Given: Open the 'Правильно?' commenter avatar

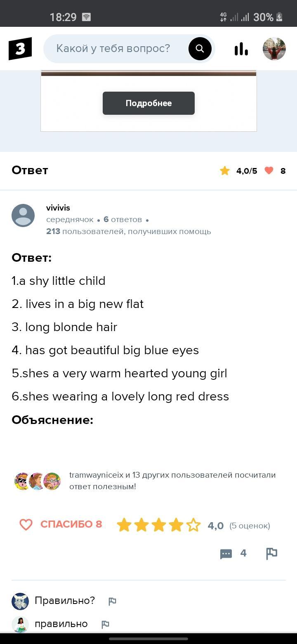Looking at the screenshot, I should (x=20, y=601).
